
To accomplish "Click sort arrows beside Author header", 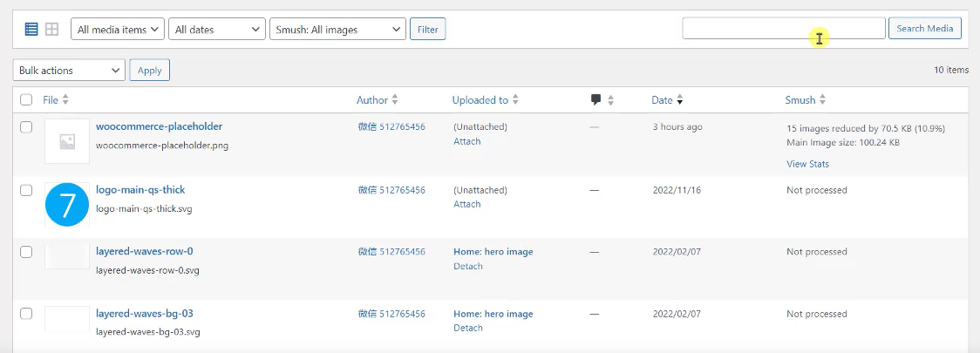I will tap(395, 100).
